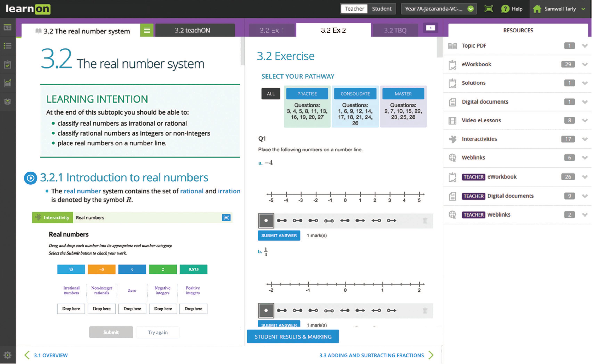Screen dimensions: 593x364
Task: Click the green home icon
Action: [537, 9]
